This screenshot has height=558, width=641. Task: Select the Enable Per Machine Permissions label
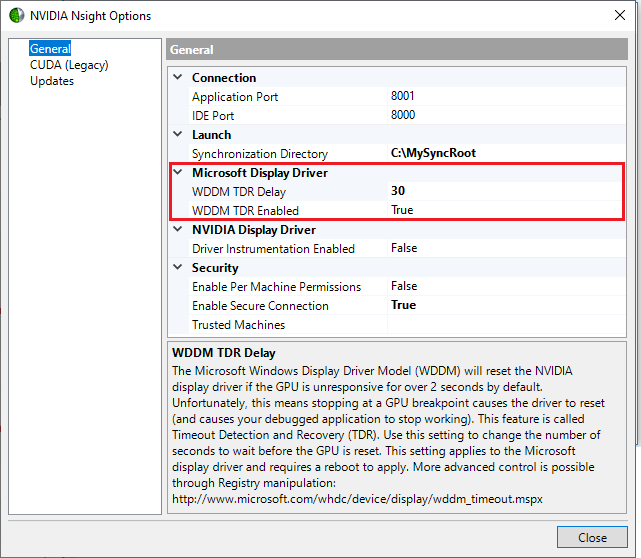(277, 287)
